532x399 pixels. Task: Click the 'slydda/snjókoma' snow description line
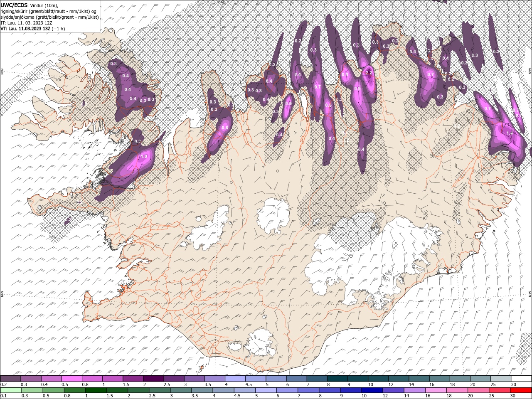[x=49, y=17]
